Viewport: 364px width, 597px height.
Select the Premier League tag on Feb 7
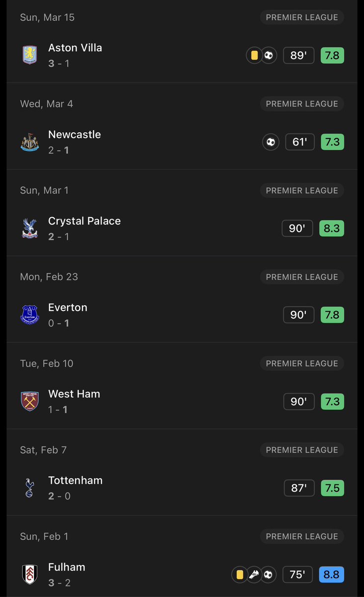302,450
